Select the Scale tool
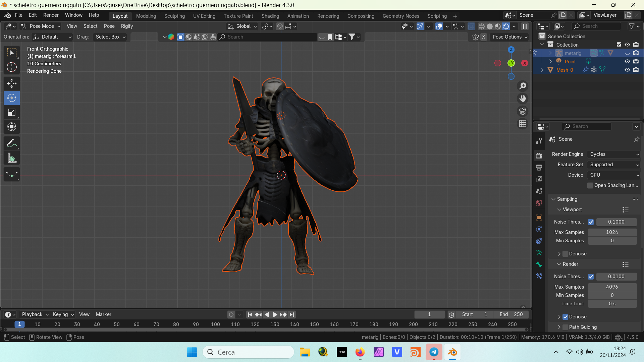This screenshot has width=644, height=362. (12, 112)
